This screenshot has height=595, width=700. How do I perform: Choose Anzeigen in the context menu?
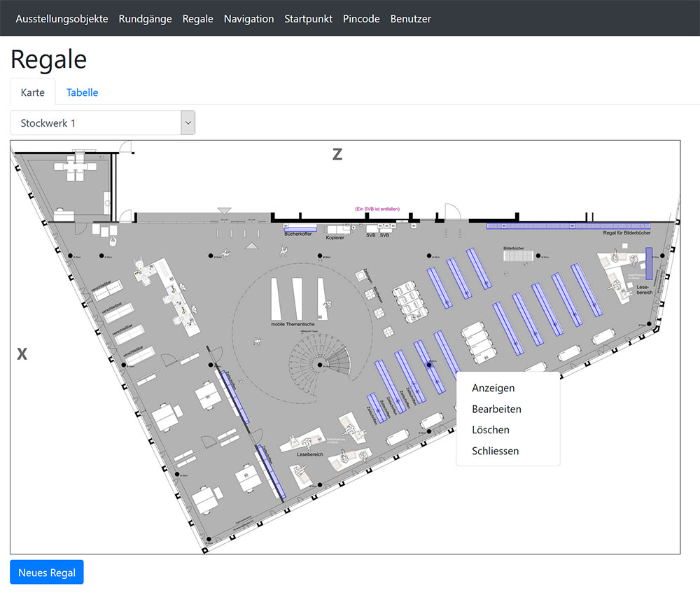click(493, 388)
